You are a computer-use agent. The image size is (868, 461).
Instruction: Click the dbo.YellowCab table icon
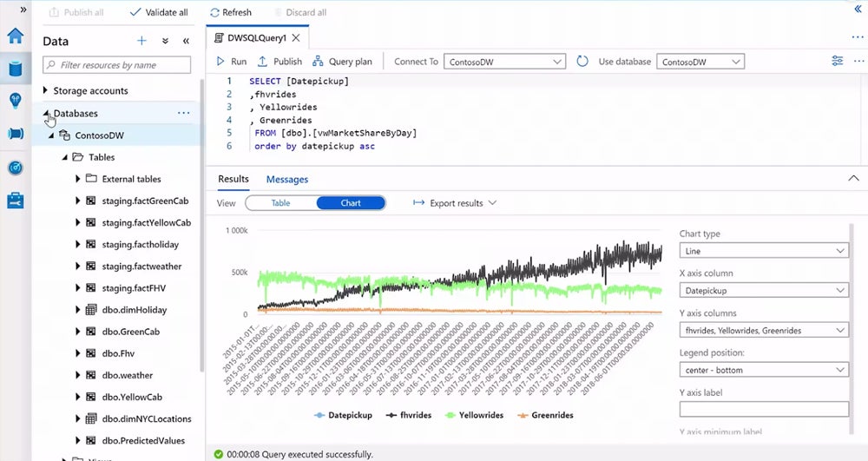coord(91,397)
